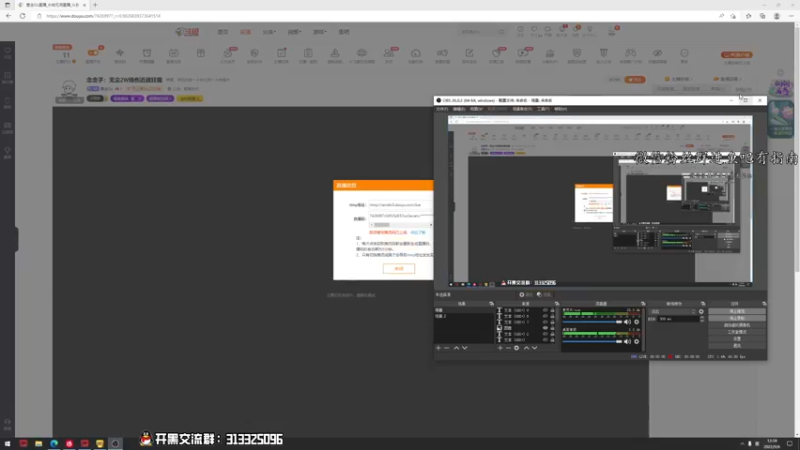Click 工作室模式 button in OBS controls

737,332
